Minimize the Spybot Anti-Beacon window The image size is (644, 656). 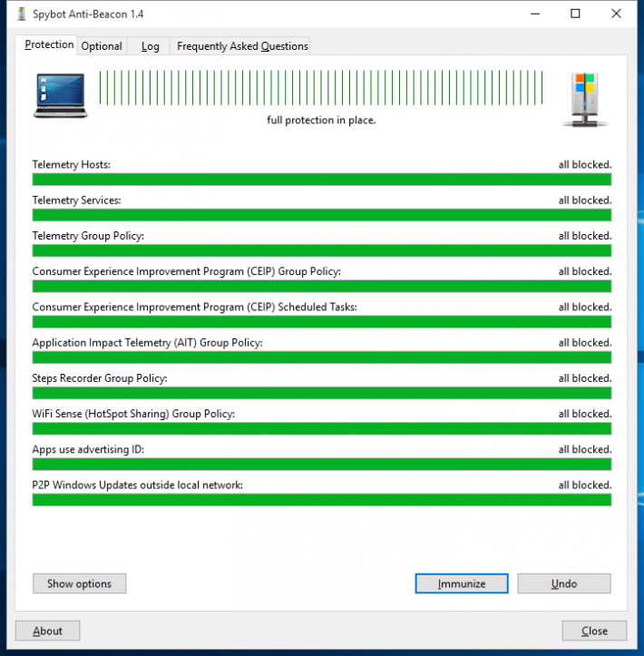(535, 14)
